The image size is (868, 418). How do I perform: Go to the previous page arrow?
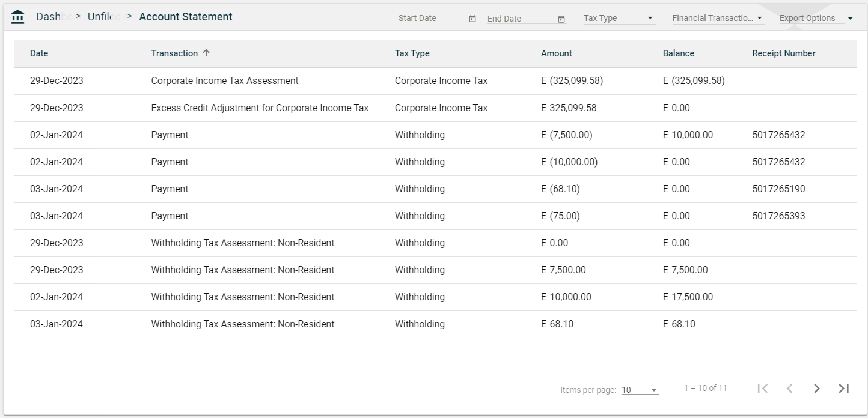789,389
